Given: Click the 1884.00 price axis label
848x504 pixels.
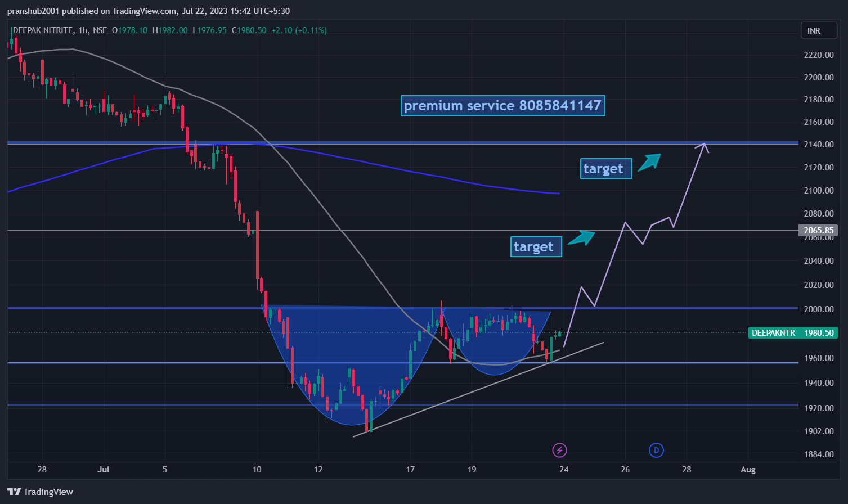Looking at the screenshot, I should [819, 454].
